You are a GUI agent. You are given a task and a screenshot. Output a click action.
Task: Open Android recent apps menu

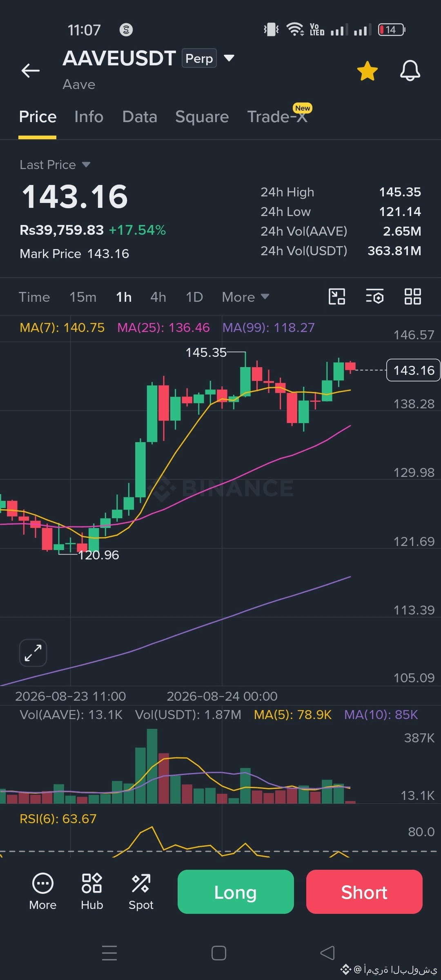[x=109, y=953]
